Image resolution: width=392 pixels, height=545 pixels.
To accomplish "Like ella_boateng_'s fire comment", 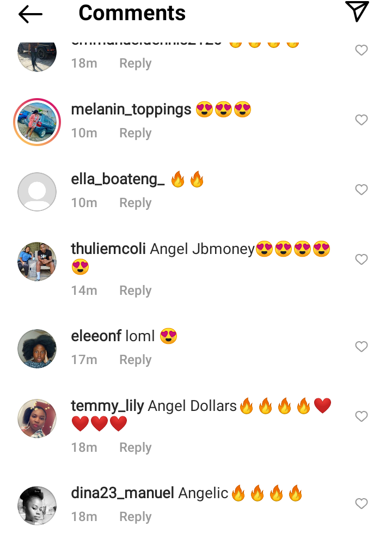I will point(361,190).
